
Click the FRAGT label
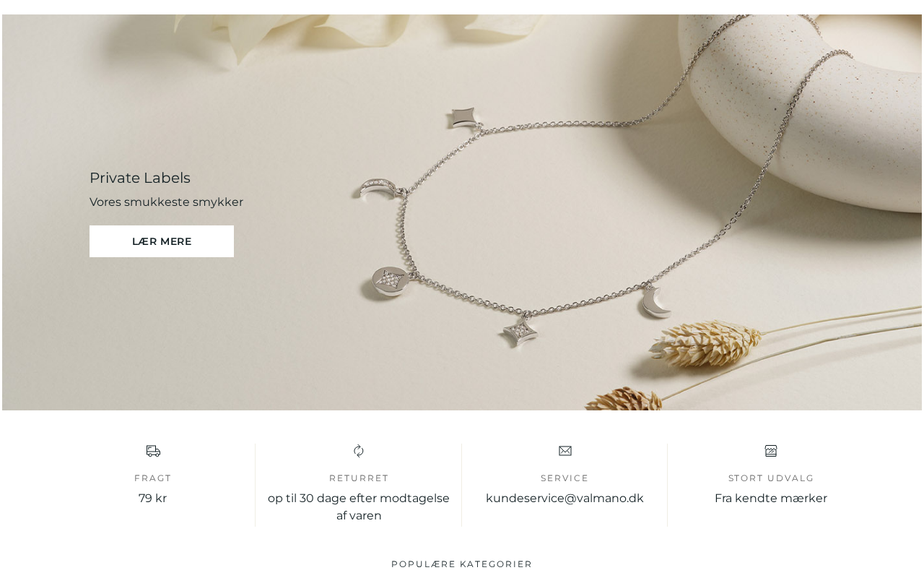click(153, 478)
